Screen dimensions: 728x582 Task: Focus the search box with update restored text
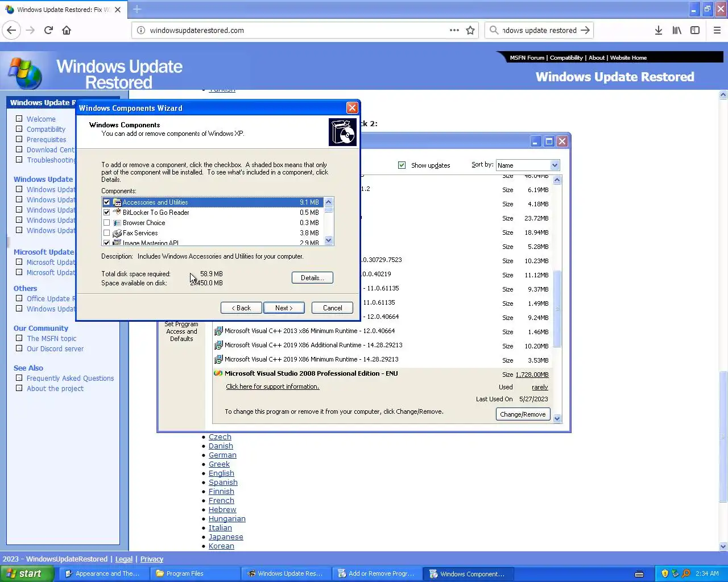point(539,30)
